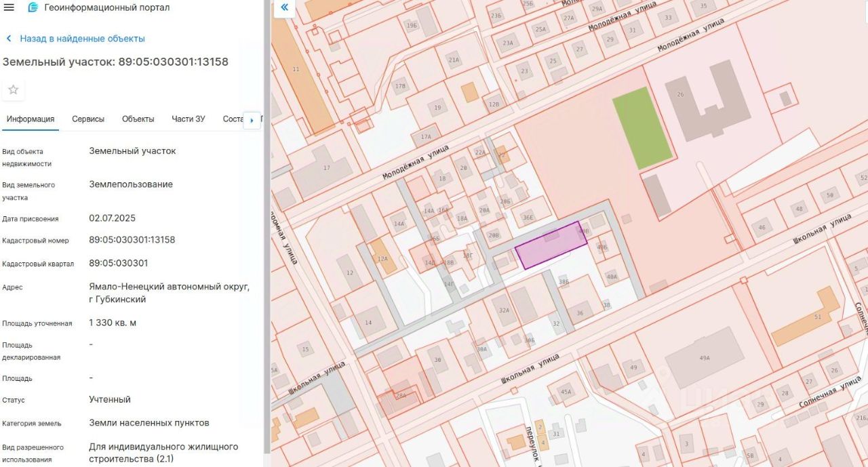Add parcel to favorites with star icon
This screenshot has height=467, width=868.
pos(13,89)
